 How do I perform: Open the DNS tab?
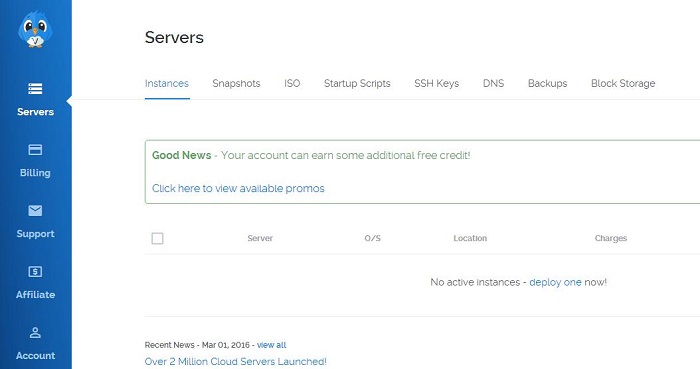pyautogui.click(x=493, y=83)
